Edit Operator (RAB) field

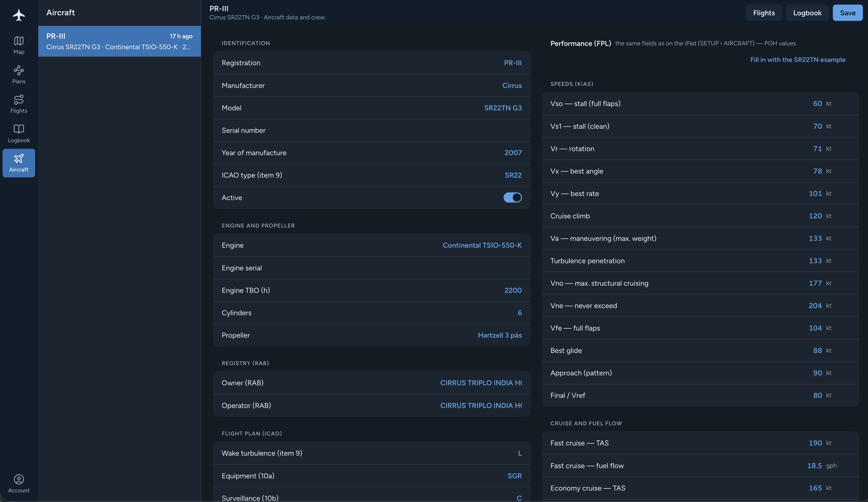[x=371, y=406]
